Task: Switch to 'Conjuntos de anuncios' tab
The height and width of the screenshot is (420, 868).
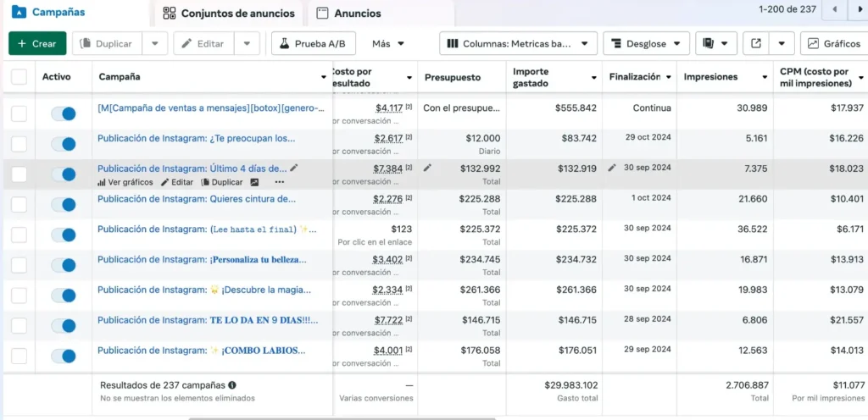Action: (x=229, y=14)
